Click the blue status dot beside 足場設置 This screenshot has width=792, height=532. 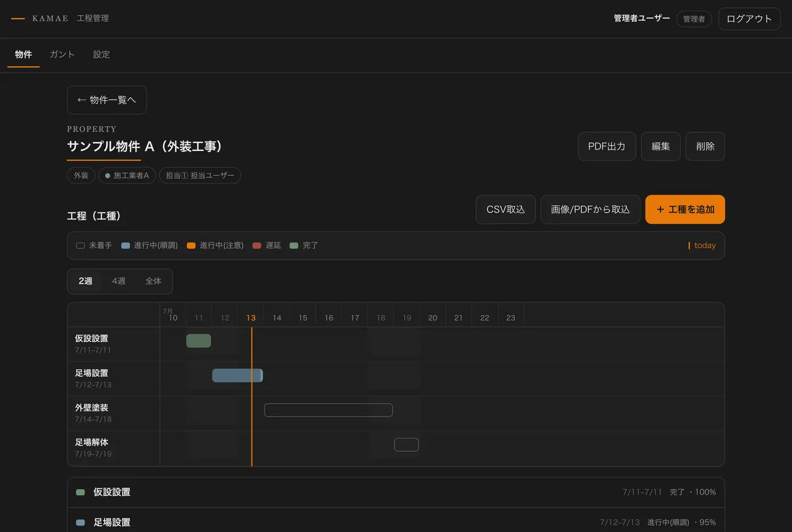click(x=80, y=522)
